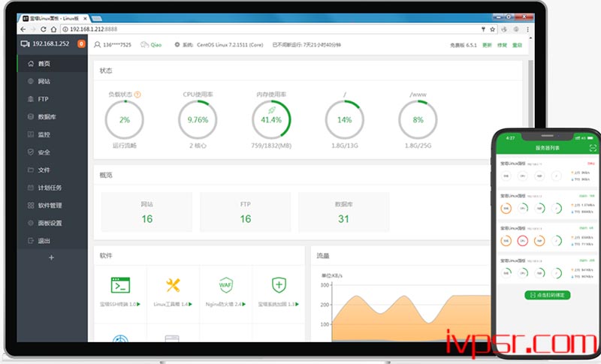Open the Linux工具箱 wrench icon
601x364 pixels.
coord(173,285)
